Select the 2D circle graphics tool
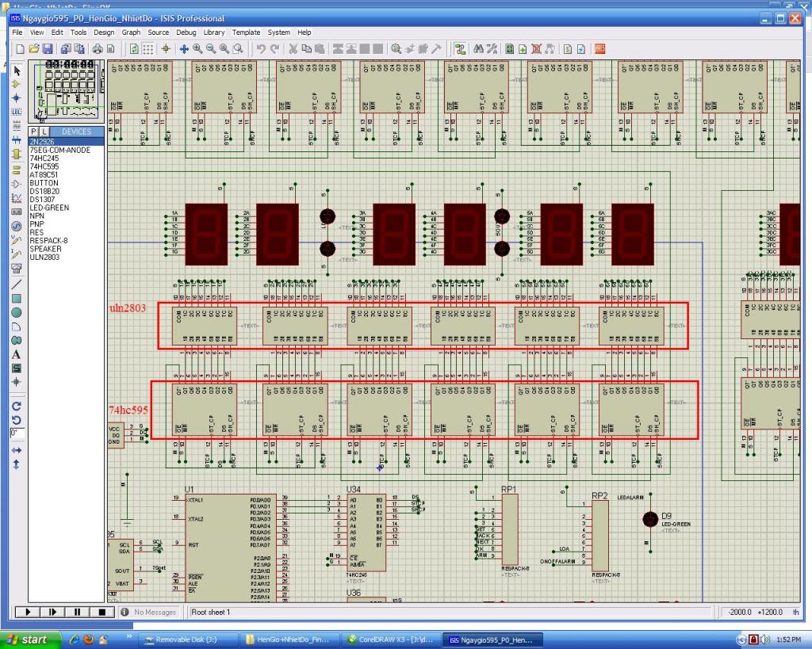 pos(16,313)
